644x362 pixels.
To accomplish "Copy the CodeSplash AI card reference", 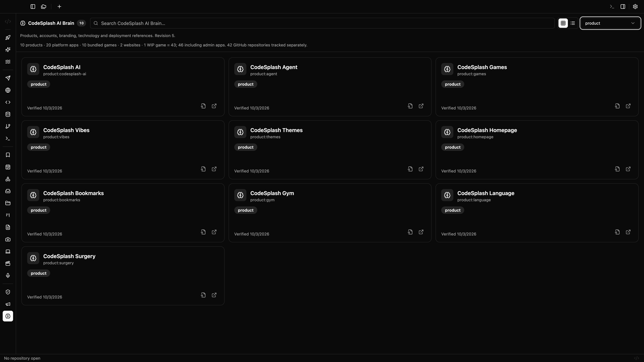I will click(203, 106).
